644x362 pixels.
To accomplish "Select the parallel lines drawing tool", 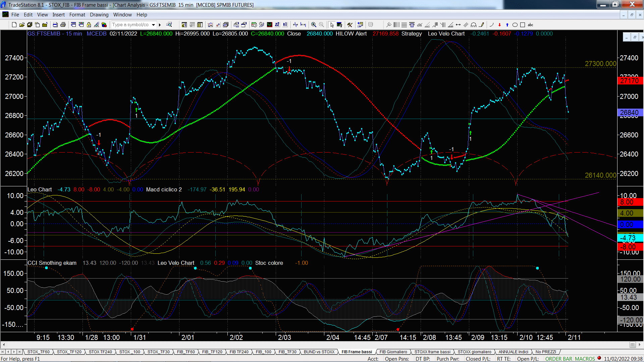I will click(x=466, y=25).
